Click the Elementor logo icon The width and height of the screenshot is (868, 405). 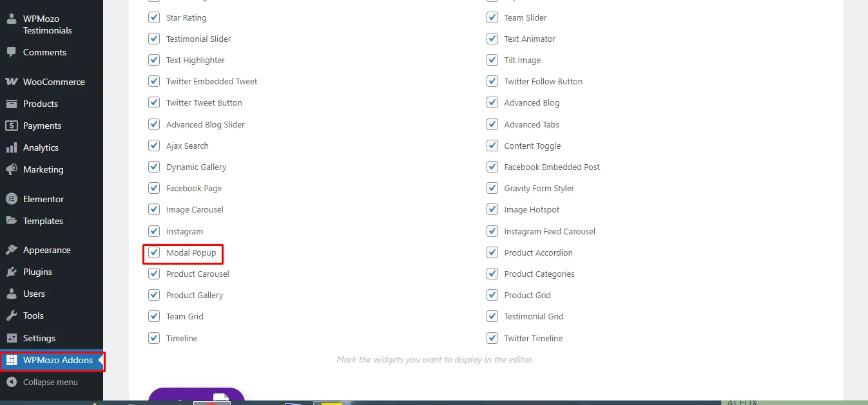point(12,199)
